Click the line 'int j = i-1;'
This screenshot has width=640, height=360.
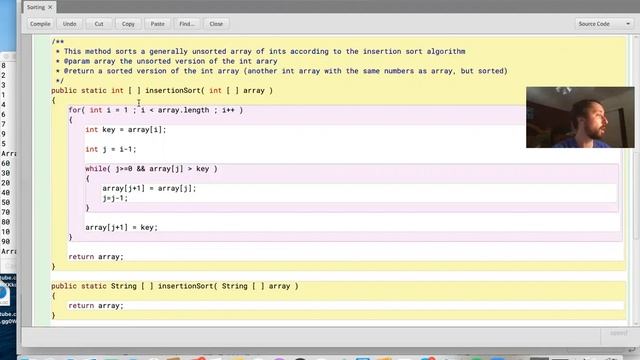pyautogui.click(x=111, y=149)
